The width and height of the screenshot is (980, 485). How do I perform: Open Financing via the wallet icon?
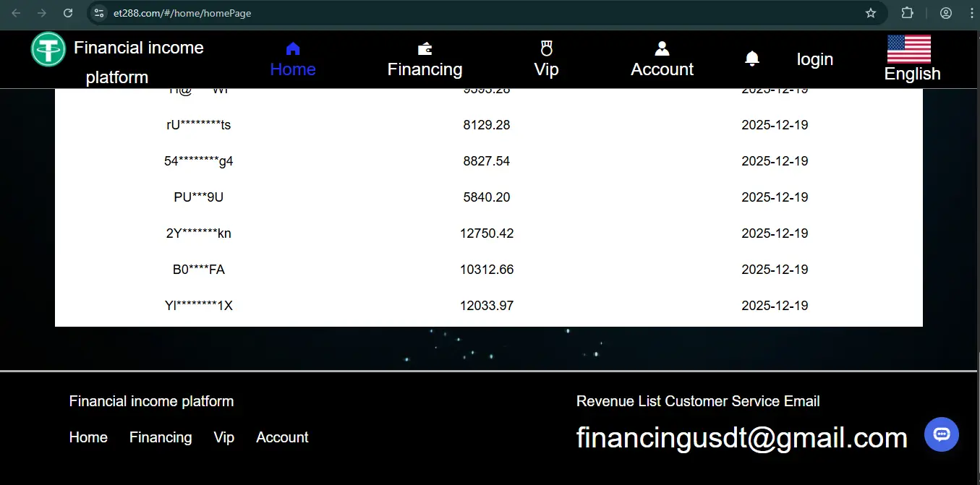(425, 49)
